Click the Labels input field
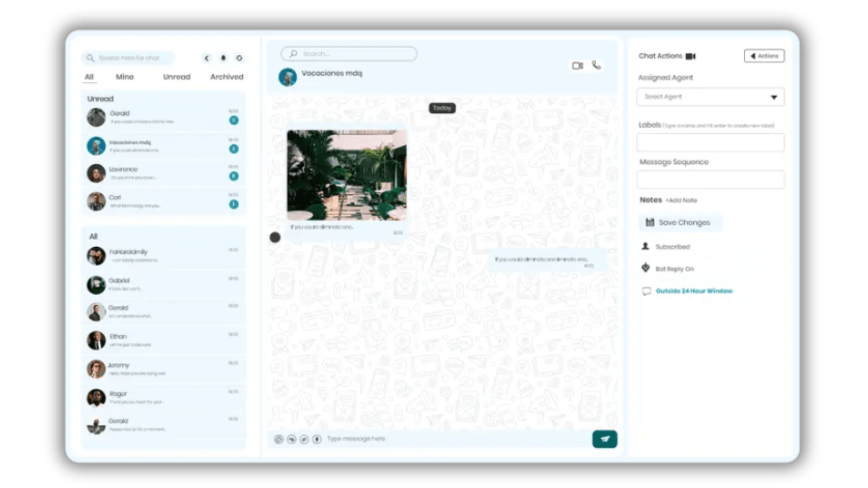 pyautogui.click(x=710, y=143)
